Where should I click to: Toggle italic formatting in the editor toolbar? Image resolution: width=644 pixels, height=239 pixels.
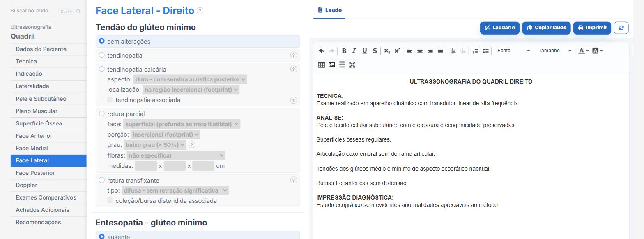354,51
